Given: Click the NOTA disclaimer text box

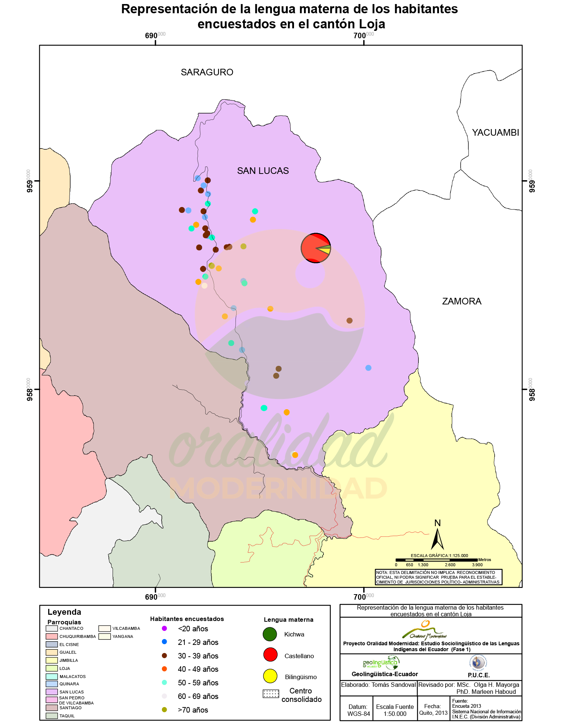Looking at the screenshot, I should (438, 577).
